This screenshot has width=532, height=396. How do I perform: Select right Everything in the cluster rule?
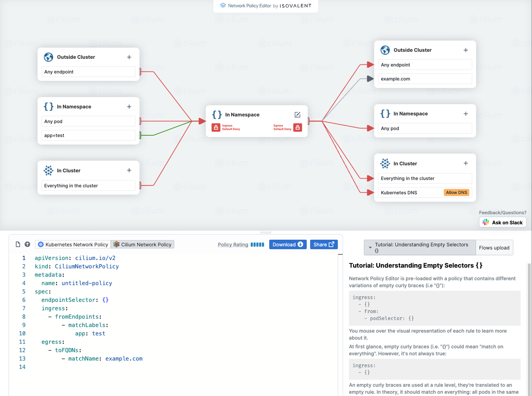point(425,178)
